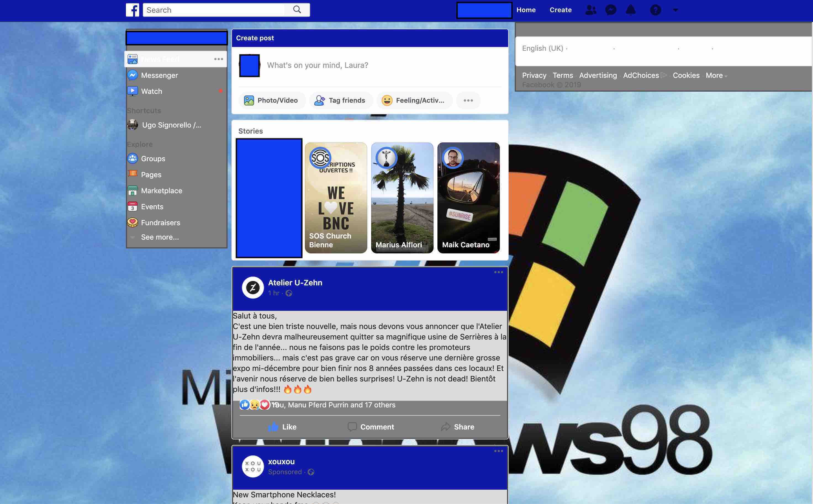
Task: Go to Home in top bar
Action: click(526, 10)
